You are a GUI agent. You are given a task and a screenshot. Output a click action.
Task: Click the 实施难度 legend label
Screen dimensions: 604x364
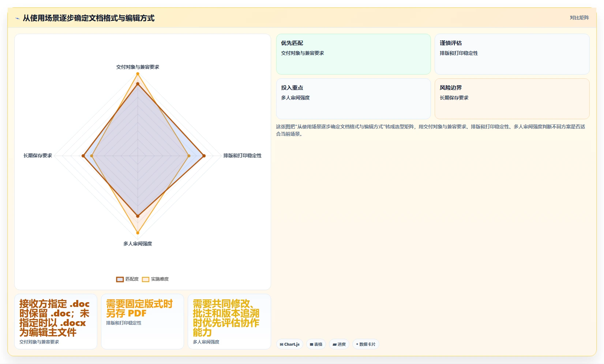(160, 279)
